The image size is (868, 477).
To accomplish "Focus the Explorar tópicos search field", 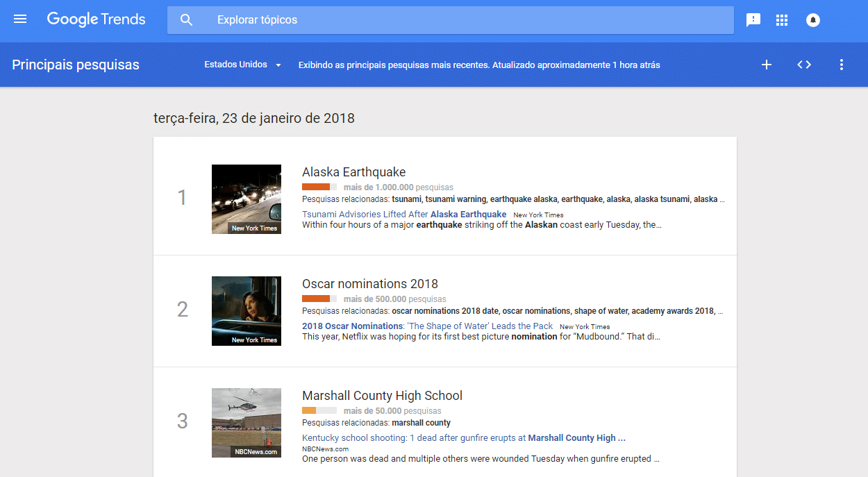I will click(x=450, y=20).
